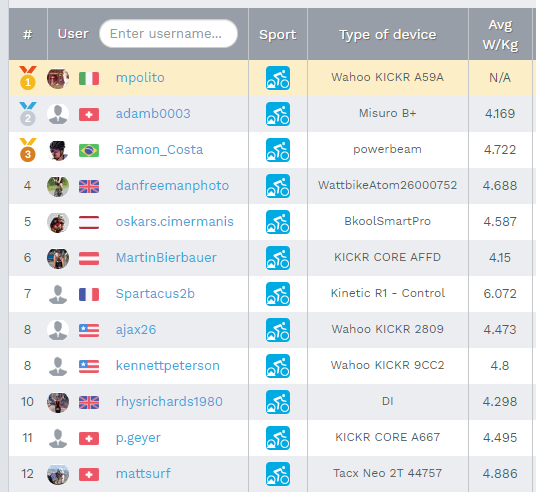The image size is (536, 492).
Task: Open MartinBierbauer's profile avatar
Action: pos(58,258)
